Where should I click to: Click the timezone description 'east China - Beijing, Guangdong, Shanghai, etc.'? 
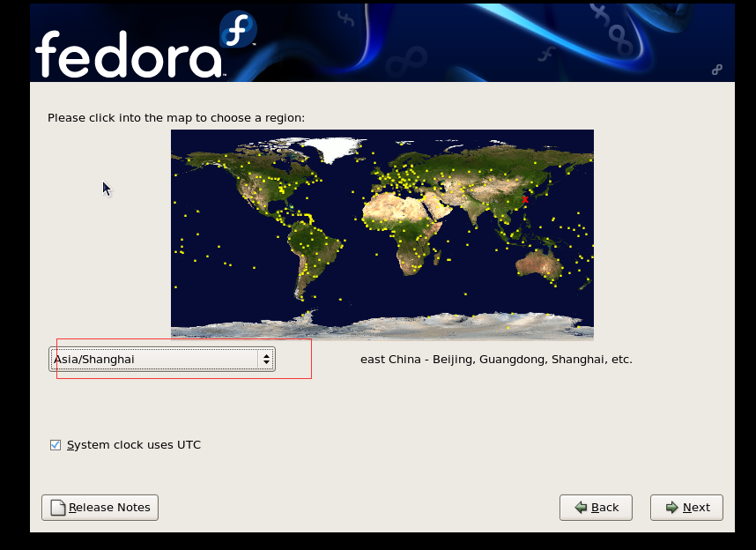pyautogui.click(x=496, y=360)
